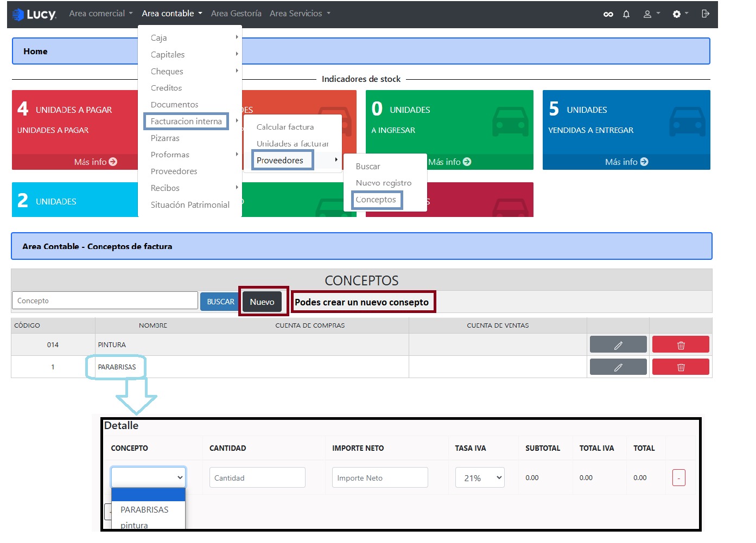Viewport: 756px width, 543px height.
Task: Choose Conceptos submenu item
Action: 376,200
